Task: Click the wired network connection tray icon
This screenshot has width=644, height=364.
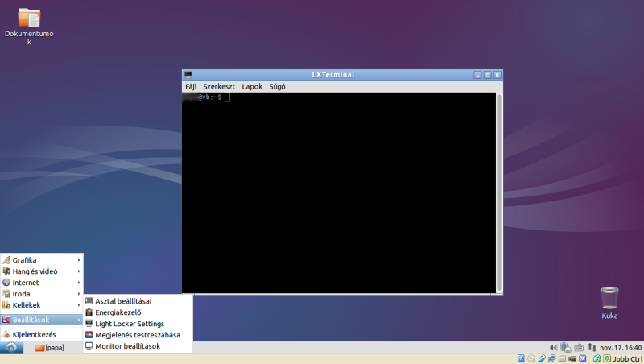Action: pos(566,348)
